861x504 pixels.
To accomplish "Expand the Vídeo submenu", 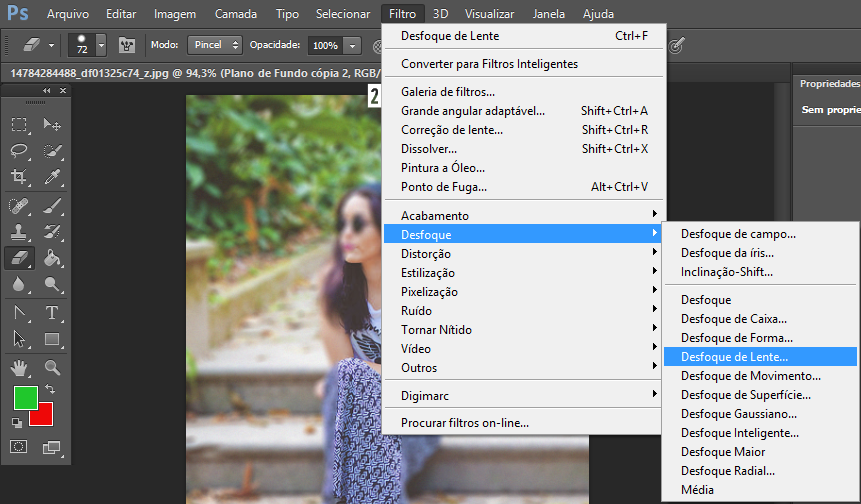I will [x=524, y=349].
